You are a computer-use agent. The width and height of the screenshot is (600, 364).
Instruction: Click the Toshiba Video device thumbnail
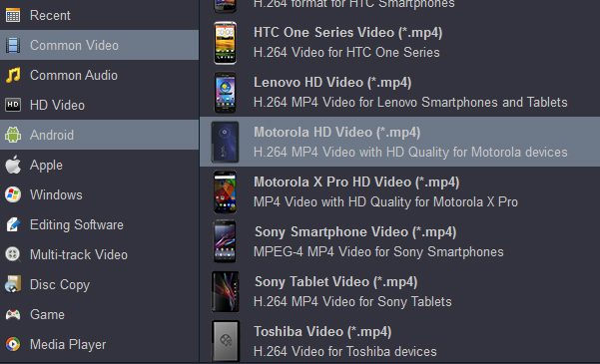(x=226, y=341)
